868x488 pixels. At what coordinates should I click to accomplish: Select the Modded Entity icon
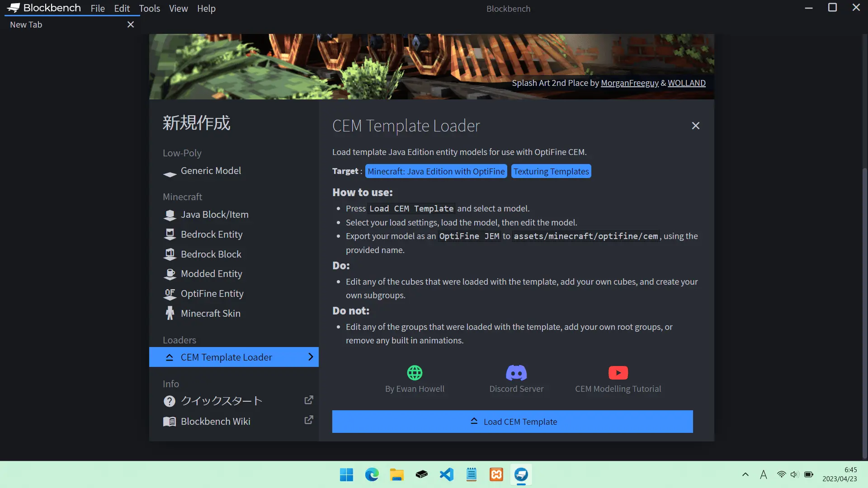[170, 274]
